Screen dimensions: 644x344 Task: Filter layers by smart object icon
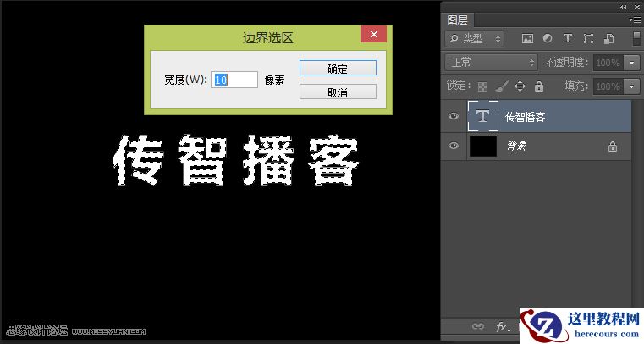click(608, 39)
